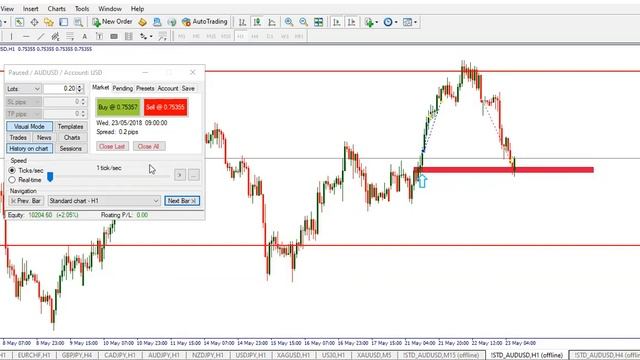Zoom in on the chart
Screen dimensions: 640x360
pyautogui.click(x=289, y=22)
